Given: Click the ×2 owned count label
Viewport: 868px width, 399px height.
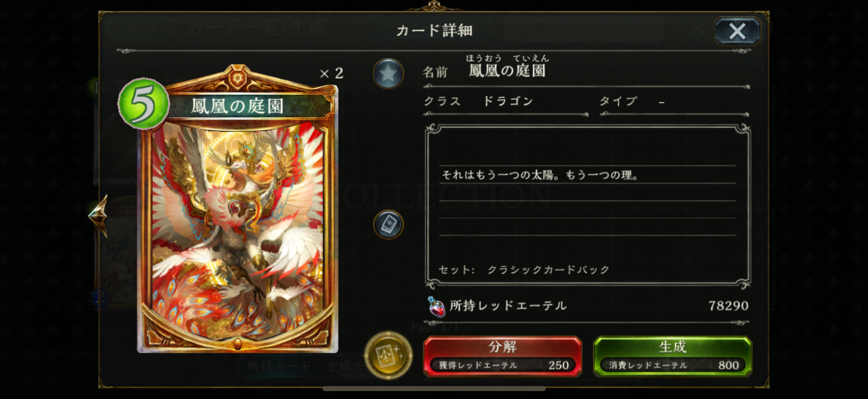Looking at the screenshot, I should (x=332, y=73).
